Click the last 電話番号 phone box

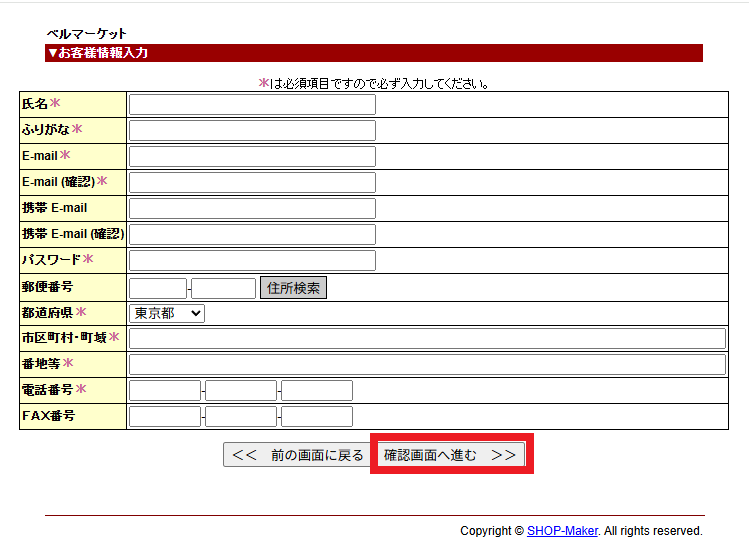317,391
